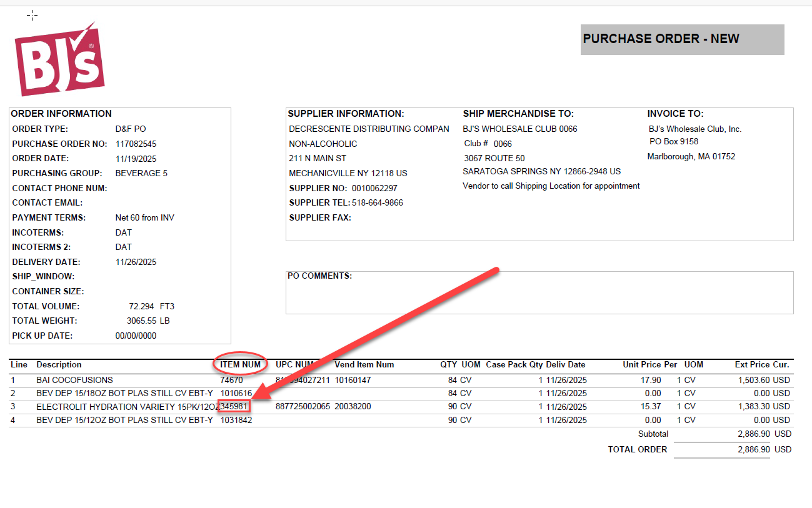This screenshot has width=812, height=508.
Task: Click ship address 3067 ROUTE 50
Action: pos(494,158)
